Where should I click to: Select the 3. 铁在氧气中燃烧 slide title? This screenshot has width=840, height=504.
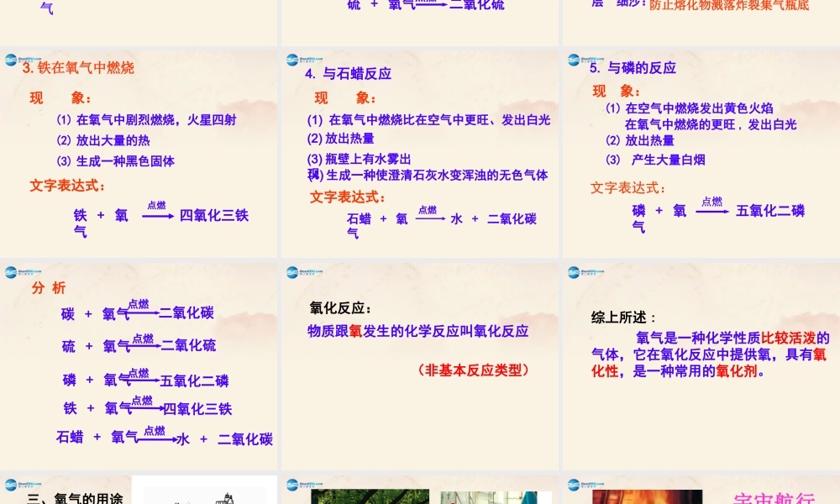[x=78, y=68]
